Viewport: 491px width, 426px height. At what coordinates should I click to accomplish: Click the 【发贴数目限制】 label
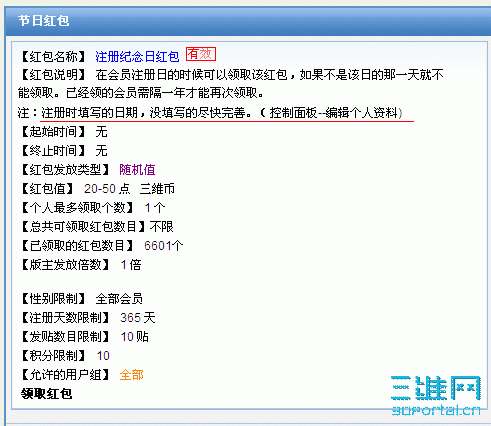(x=65, y=336)
